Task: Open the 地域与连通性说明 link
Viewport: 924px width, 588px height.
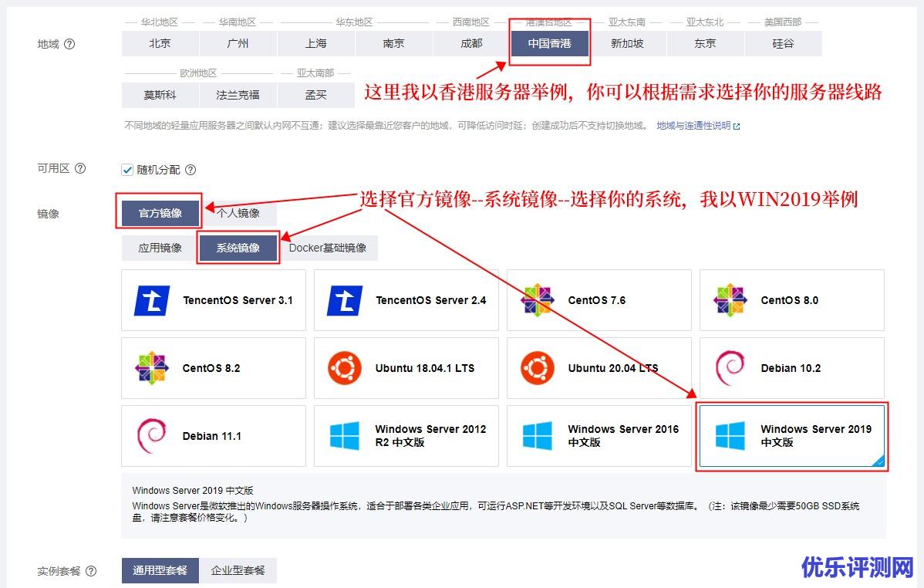Action: point(693,126)
